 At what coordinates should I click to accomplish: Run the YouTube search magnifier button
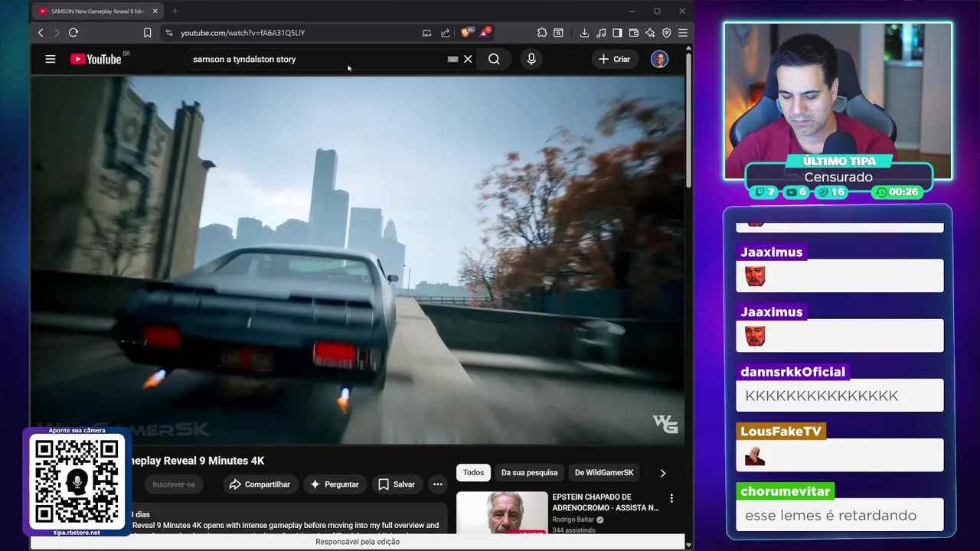click(494, 59)
